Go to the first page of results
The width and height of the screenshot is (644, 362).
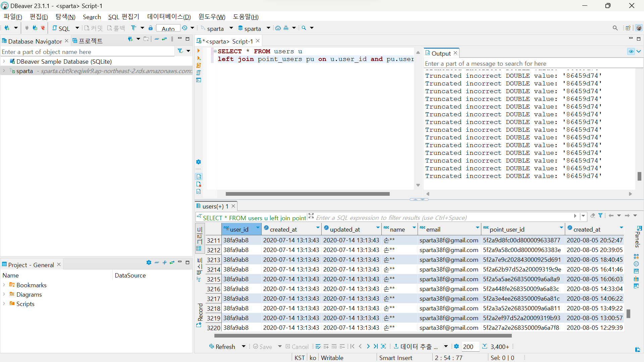(x=352, y=347)
